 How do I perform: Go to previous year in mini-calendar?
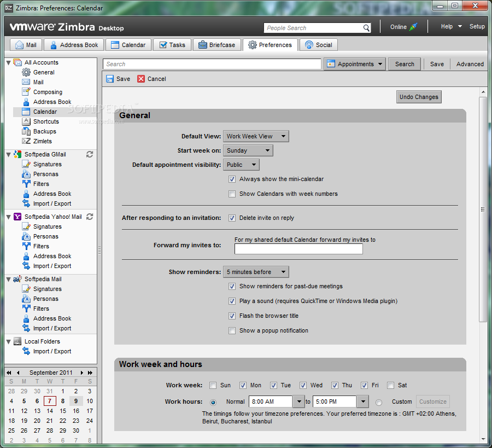(9, 373)
